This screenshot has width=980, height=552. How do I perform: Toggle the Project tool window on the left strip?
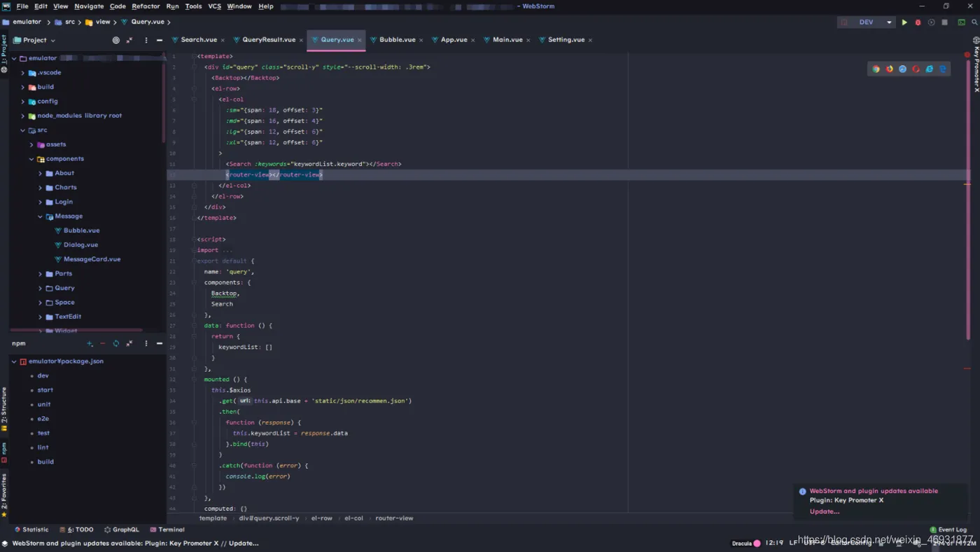tap(4, 55)
